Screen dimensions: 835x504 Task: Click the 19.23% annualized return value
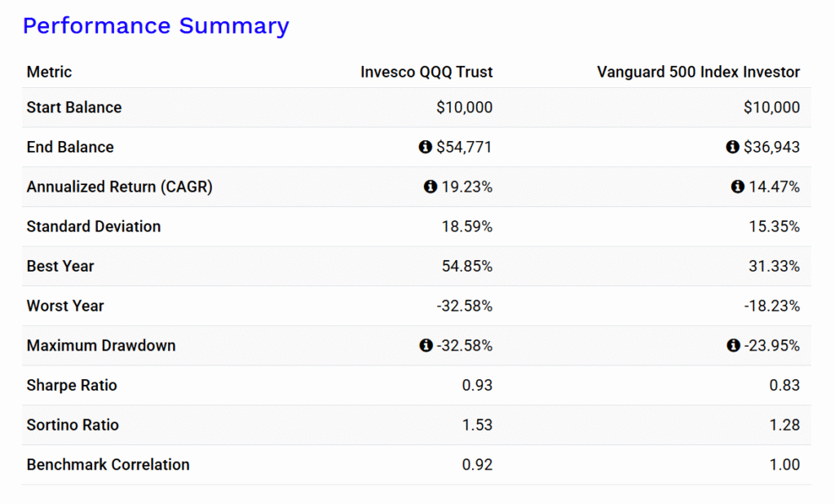467,187
